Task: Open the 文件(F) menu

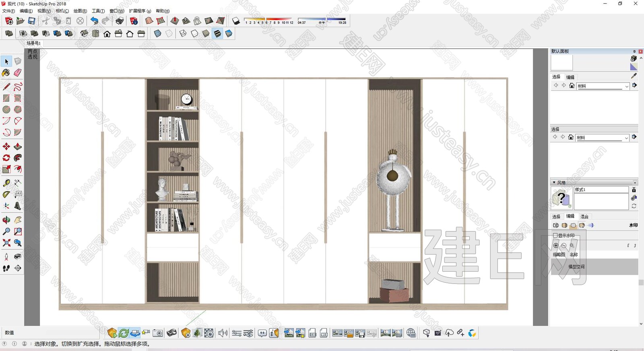Action: pos(8,11)
